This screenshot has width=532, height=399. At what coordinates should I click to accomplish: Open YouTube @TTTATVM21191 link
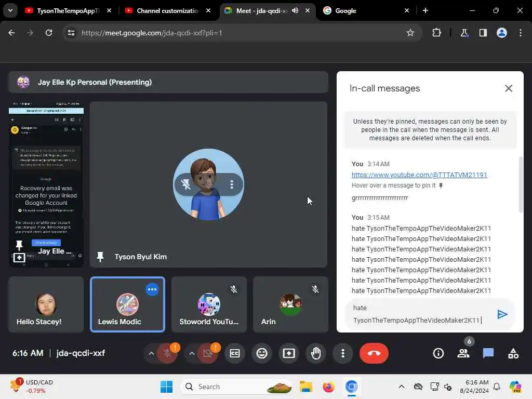pos(419,175)
